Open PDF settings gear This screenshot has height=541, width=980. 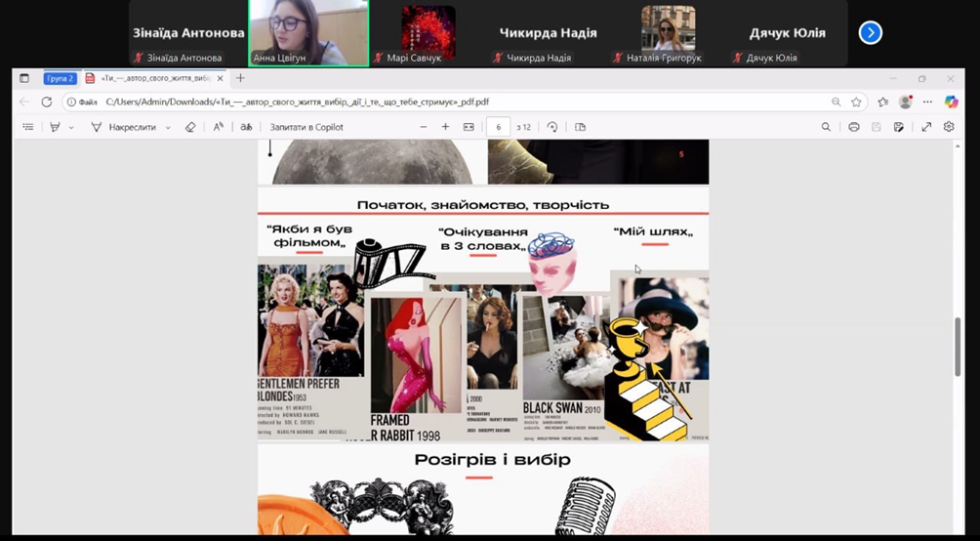(949, 127)
